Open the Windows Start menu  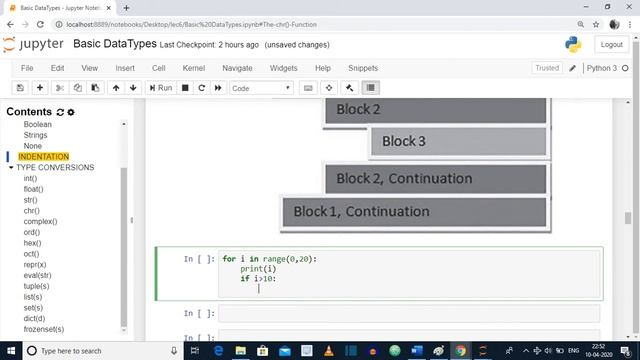(x=11, y=351)
